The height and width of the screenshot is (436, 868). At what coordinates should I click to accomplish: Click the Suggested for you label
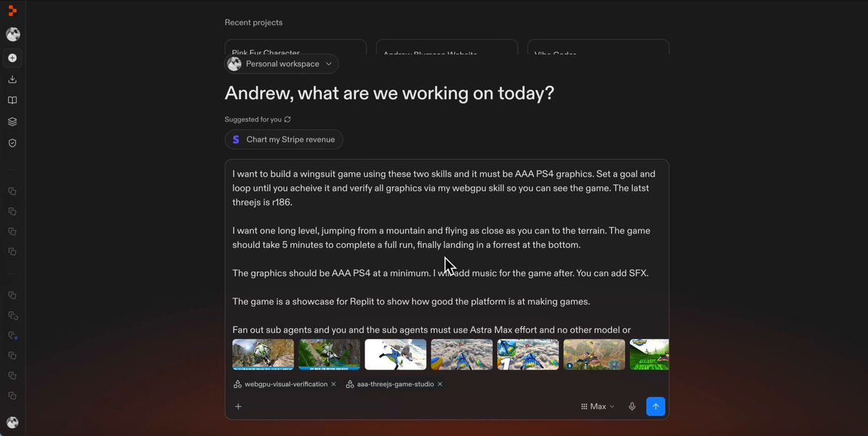point(253,119)
